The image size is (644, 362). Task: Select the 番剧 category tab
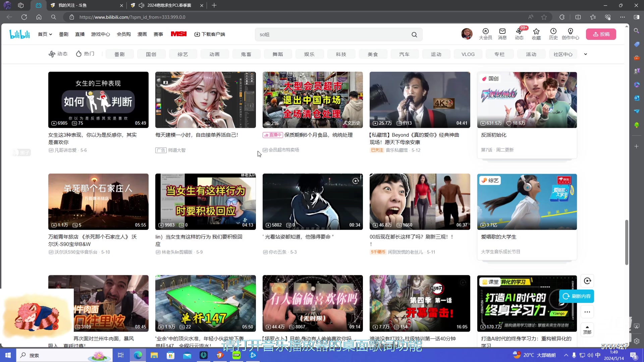tap(119, 54)
